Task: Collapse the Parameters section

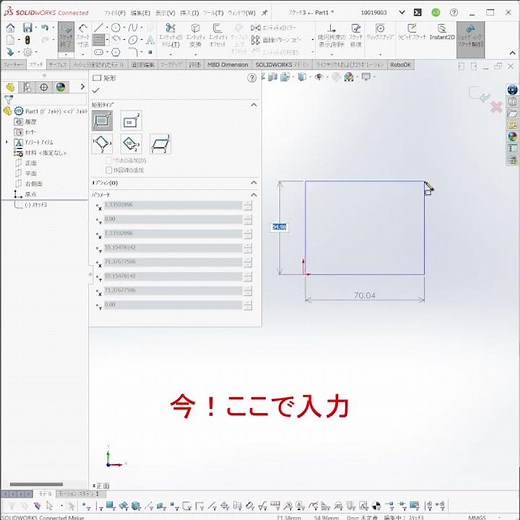Action: [x=254, y=195]
